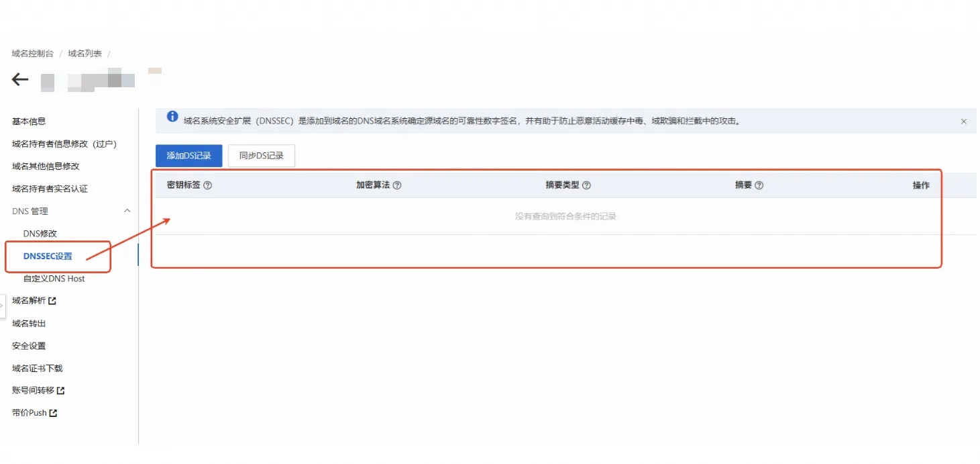Click 添加DS记录 button

point(188,156)
